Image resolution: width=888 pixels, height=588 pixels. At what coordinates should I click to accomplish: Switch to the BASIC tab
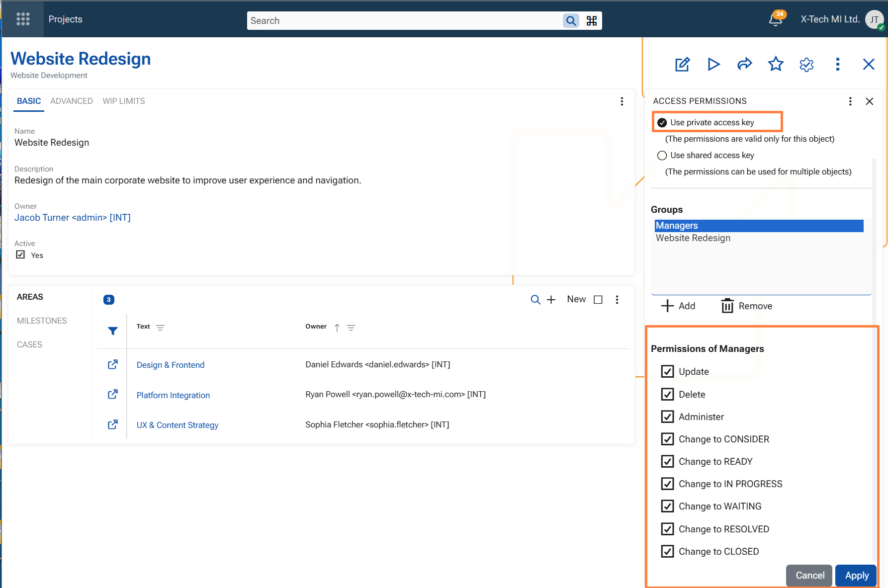29,101
